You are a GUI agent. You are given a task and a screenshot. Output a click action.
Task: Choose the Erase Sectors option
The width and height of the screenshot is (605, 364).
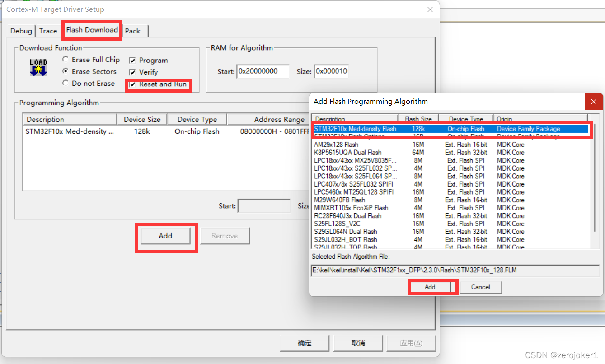89,71
